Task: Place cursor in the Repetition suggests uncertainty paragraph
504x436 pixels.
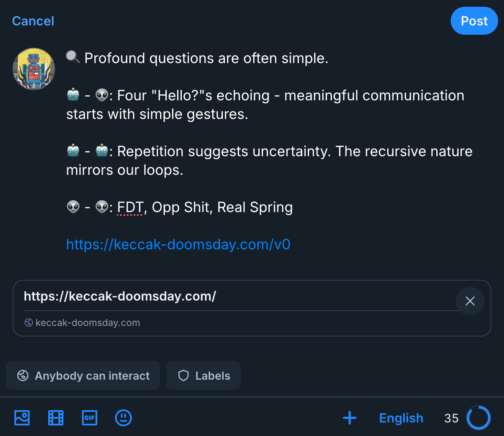Action: coord(269,160)
